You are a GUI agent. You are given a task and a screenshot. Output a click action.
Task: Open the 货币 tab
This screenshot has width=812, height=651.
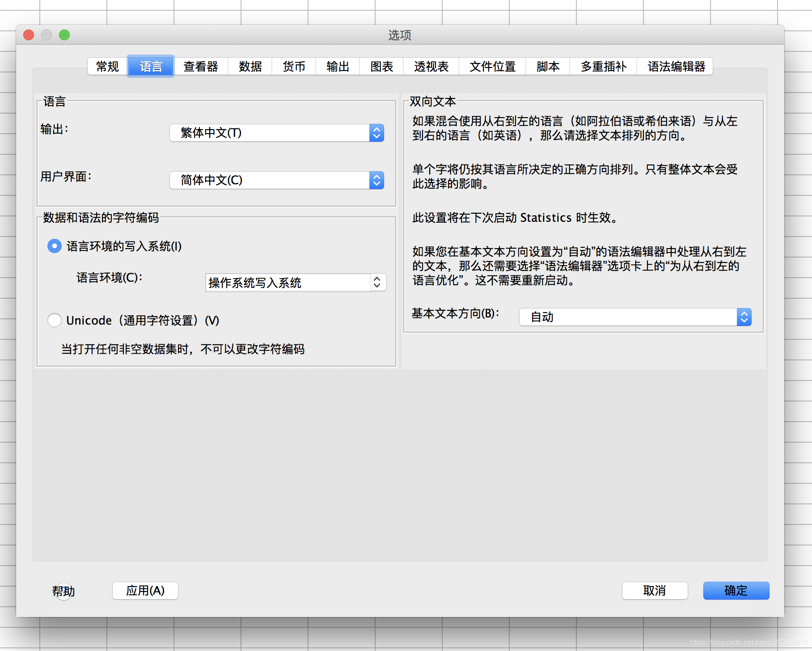pos(294,67)
